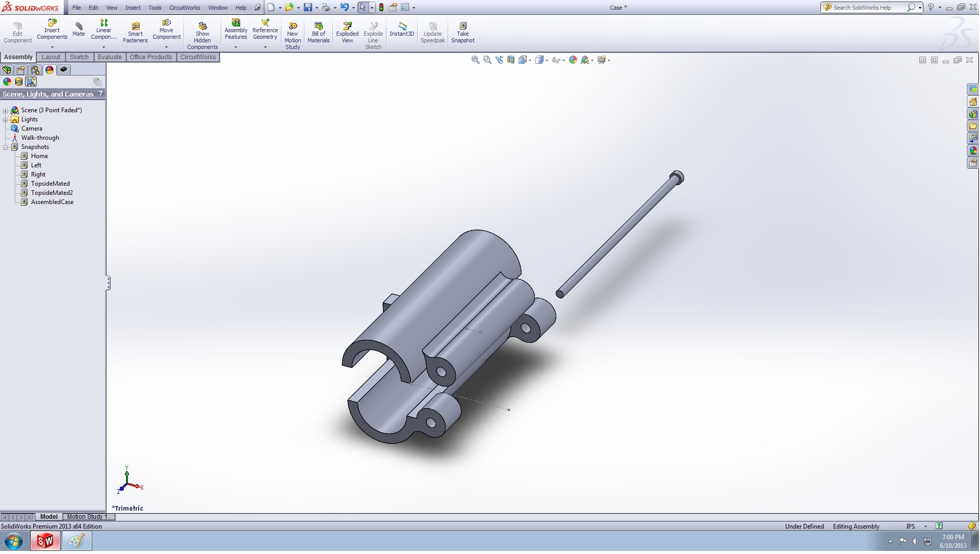Click the Insert Components tool
Image resolution: width=980 pixels, height=554 pixels.
(52, 30)
